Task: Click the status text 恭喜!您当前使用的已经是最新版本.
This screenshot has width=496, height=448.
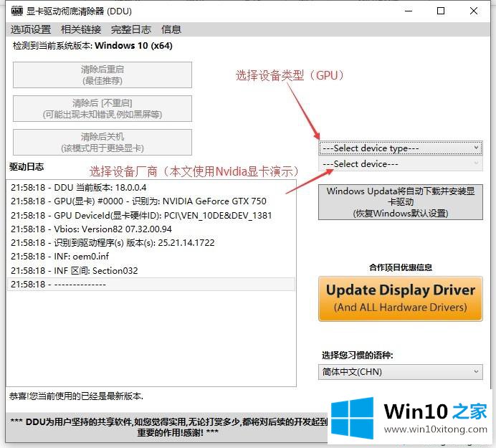Action: click(x=76, y=396)
